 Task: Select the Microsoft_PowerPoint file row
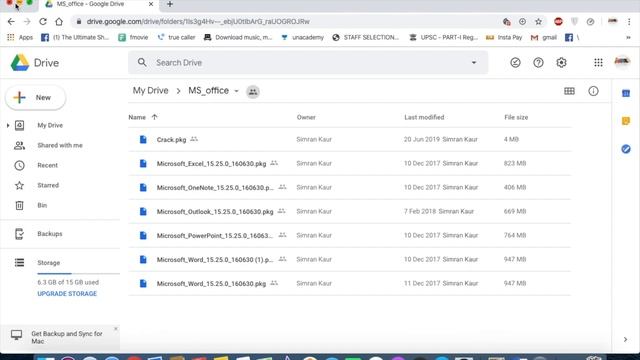click(x=349, y=235)
